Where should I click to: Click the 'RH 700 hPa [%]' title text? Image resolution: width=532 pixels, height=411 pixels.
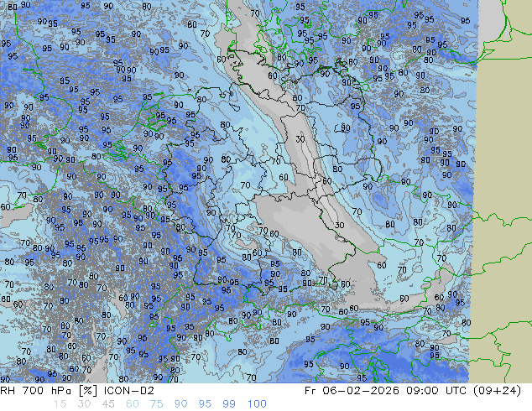50,391
